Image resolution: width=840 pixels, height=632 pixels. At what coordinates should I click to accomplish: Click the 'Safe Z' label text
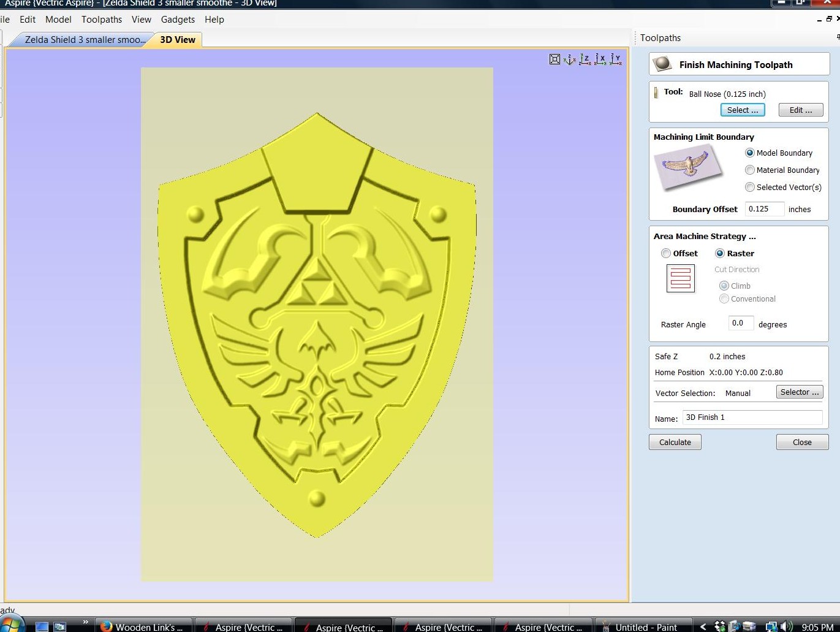coord(667,356)
